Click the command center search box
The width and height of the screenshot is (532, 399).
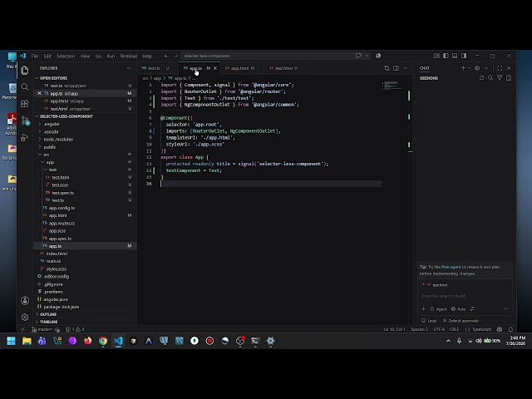tap(275, 56)
